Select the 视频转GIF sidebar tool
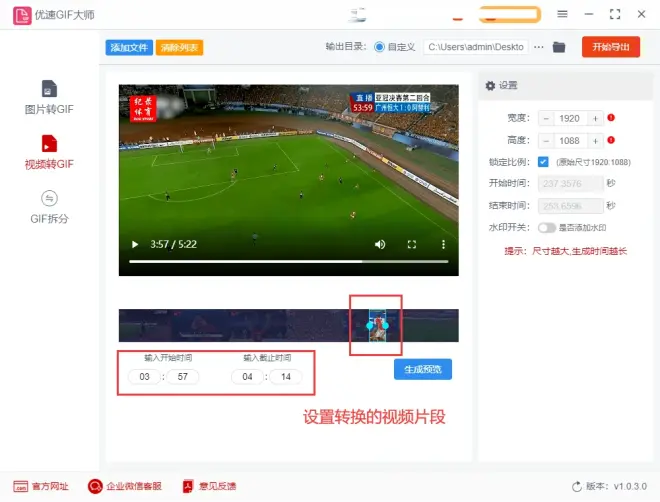Viewport: 660px width, 502px height. (x=49, y=152)
